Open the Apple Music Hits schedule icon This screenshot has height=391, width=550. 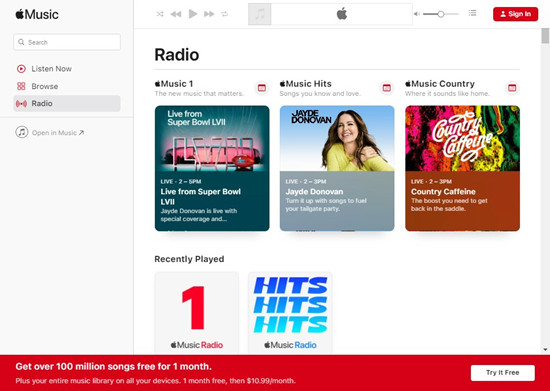pos(387,88)
